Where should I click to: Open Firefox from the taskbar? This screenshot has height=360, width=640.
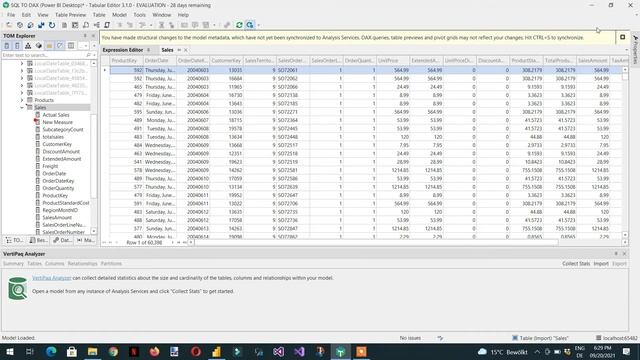pyautogui.click(x=154, y=351)
